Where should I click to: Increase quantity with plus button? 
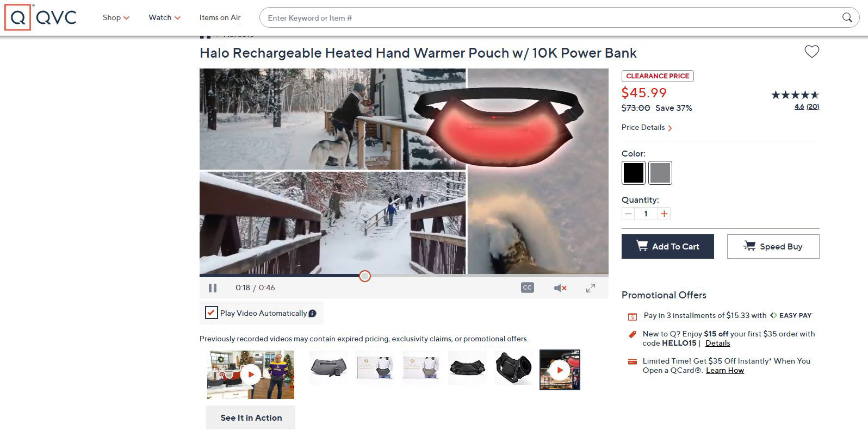click(664, 214)
